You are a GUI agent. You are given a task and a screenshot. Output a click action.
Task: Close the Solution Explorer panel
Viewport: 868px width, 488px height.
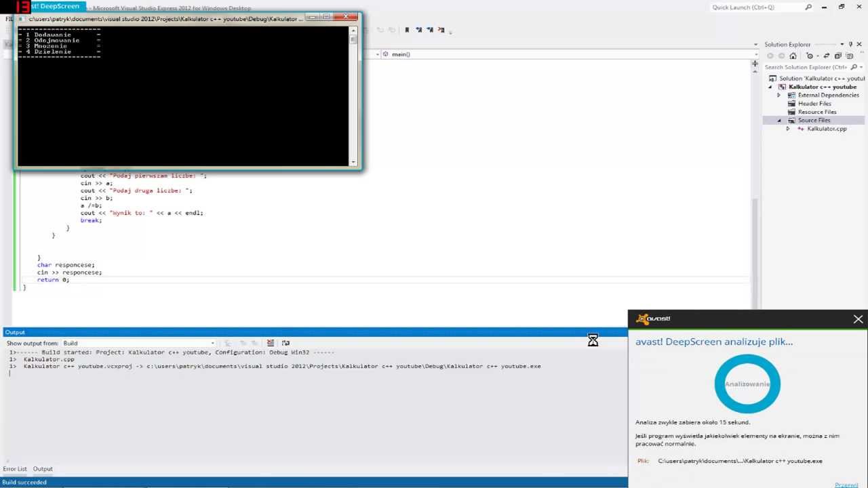pyautogui.click(x=859, y=45)
